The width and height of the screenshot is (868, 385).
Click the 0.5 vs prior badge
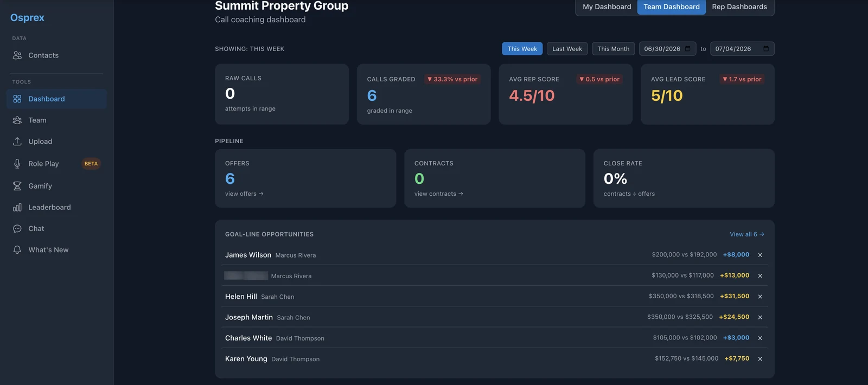point(599,79)
